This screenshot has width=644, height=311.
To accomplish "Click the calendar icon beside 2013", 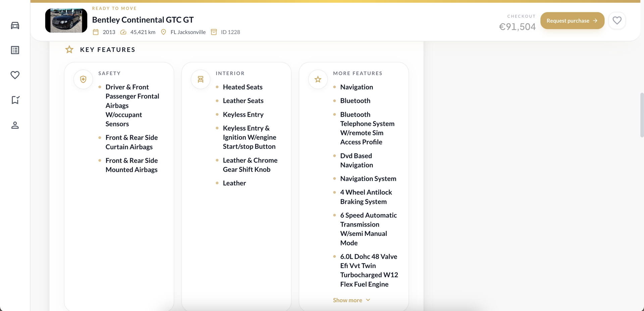I will point(96,32).
